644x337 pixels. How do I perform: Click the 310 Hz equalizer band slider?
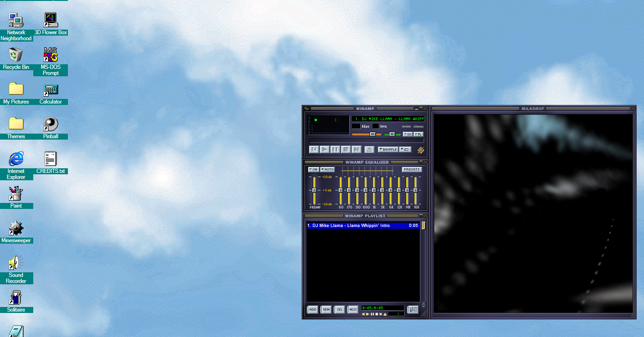pyautogui.click(x=358, y=190)
